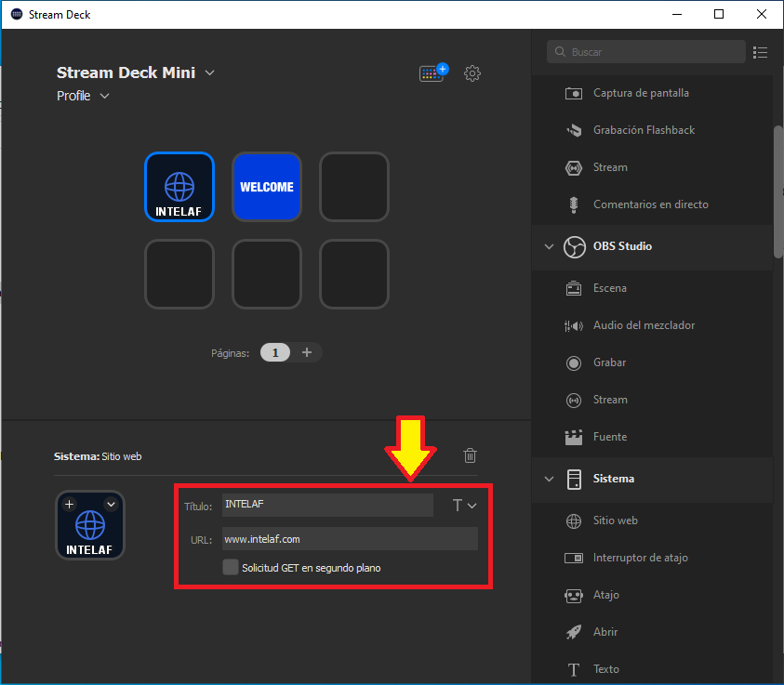The width and height of the screenshot is (784, 685).
Task: Enable Solicitud GET en segundo plano checkbox
Action: click(231, 567)
